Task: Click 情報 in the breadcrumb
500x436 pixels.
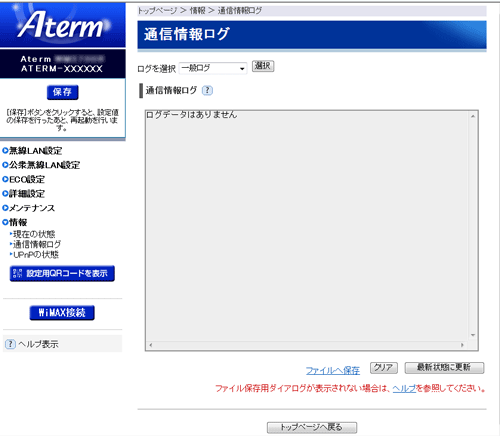Action: (198, 11)
